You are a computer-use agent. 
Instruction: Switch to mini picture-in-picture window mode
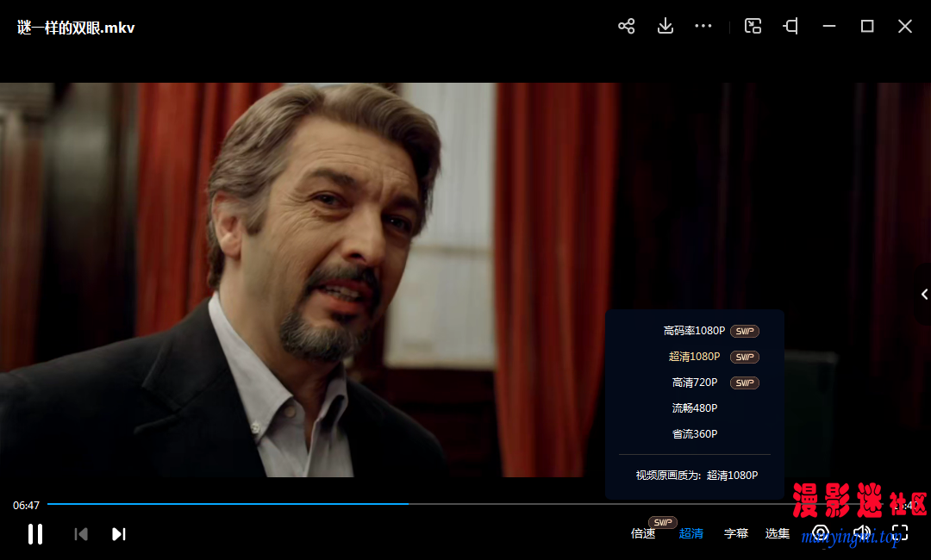753,26
